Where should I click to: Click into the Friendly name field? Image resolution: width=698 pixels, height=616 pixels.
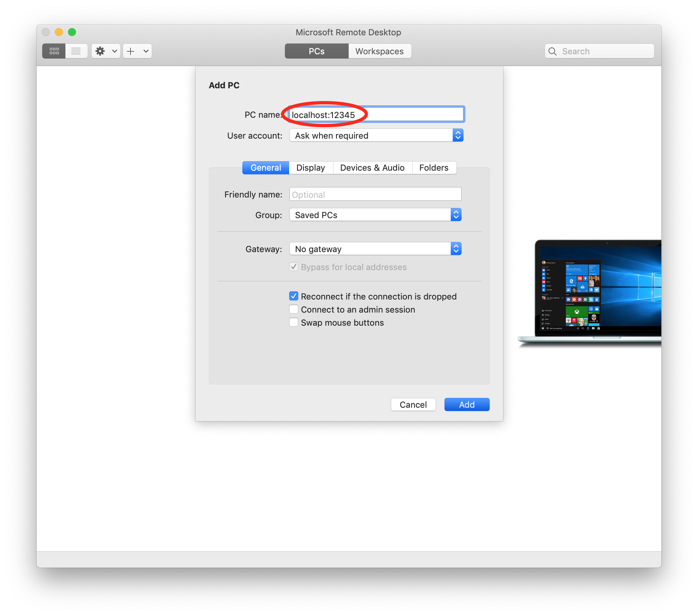click(x=375, y=195)
